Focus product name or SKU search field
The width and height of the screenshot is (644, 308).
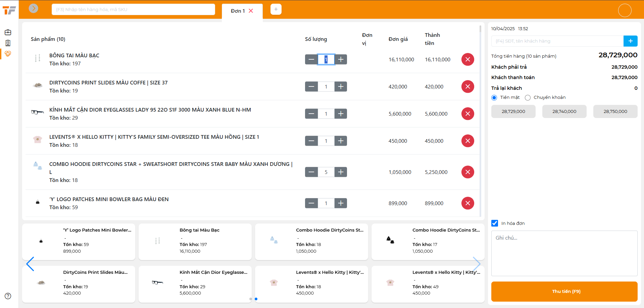coord(133,9)
